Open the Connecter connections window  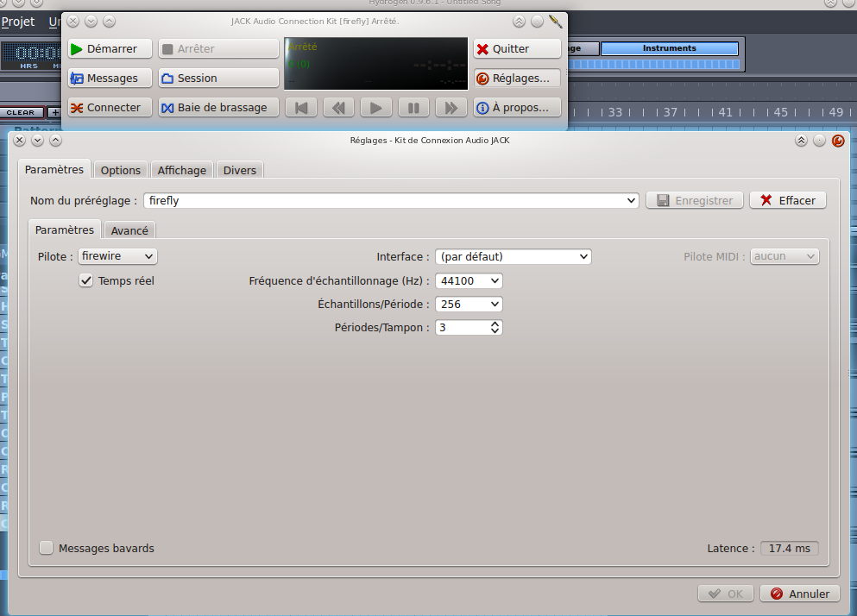[x=110, y=108]
